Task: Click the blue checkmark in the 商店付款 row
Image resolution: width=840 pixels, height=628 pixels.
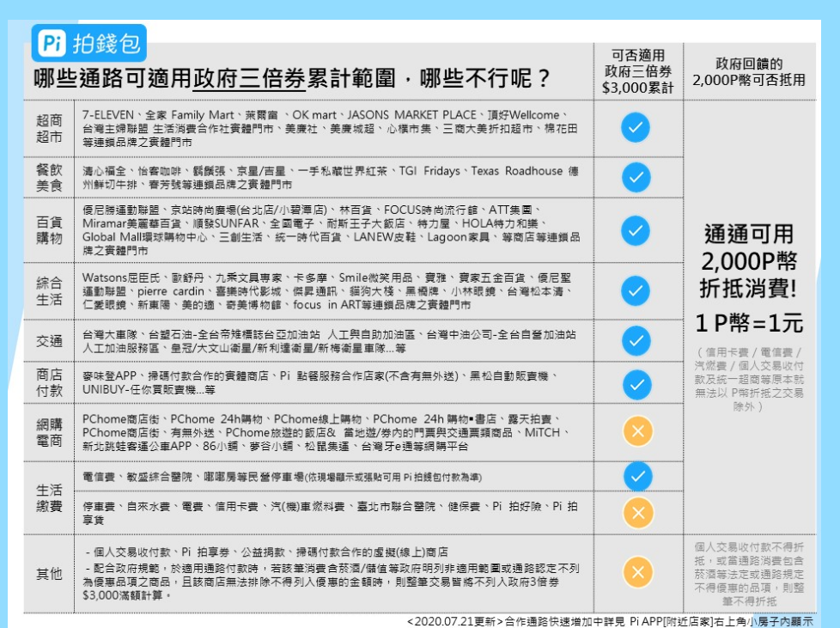Action: click(x=637, y=384)
